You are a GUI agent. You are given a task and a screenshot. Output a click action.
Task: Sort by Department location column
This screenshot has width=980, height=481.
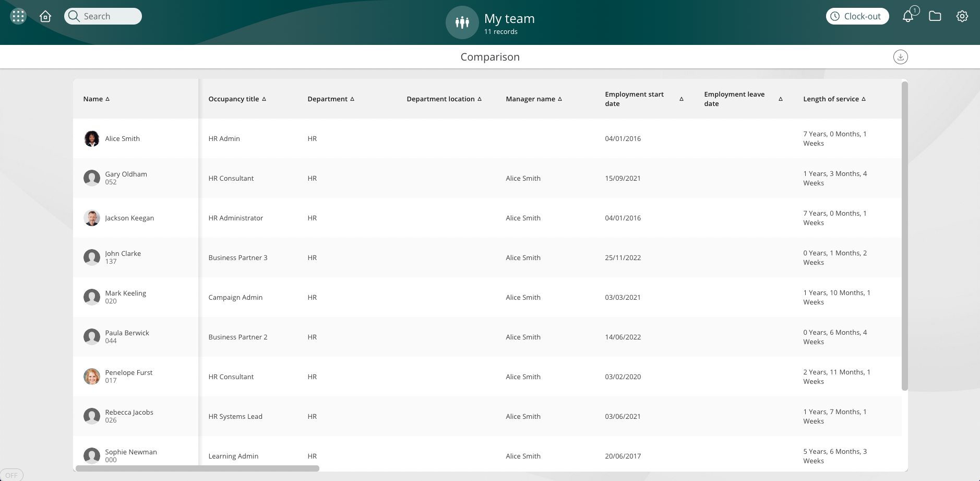pos(444,99)
